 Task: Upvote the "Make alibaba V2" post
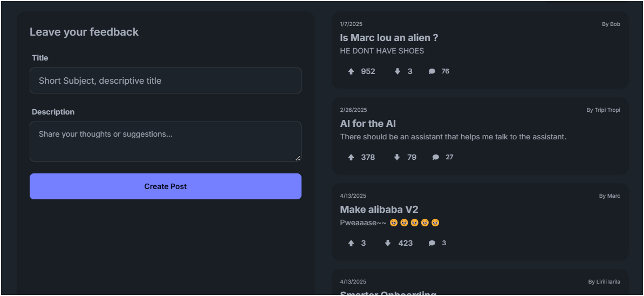357,243
